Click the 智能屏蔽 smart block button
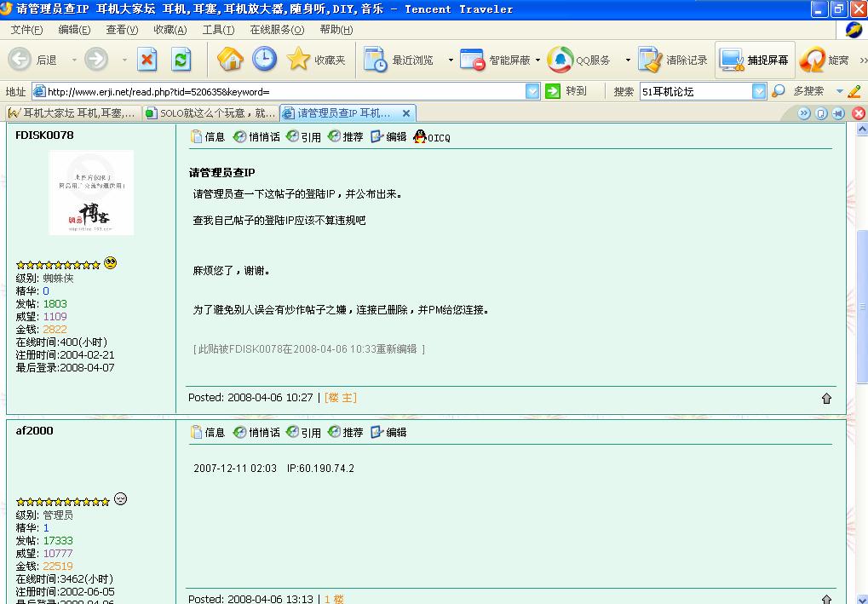Image resolution: width=868 pixels, height=604 pixels. point(495,60)
